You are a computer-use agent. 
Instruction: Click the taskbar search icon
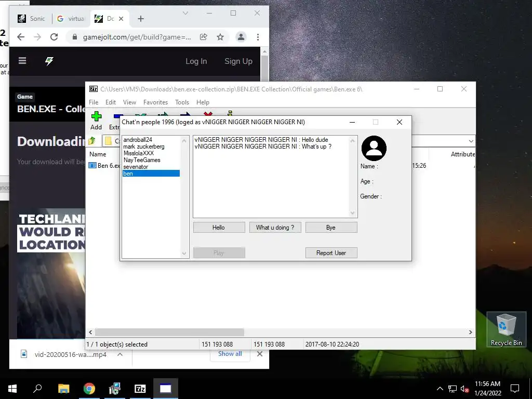(37, 388)
